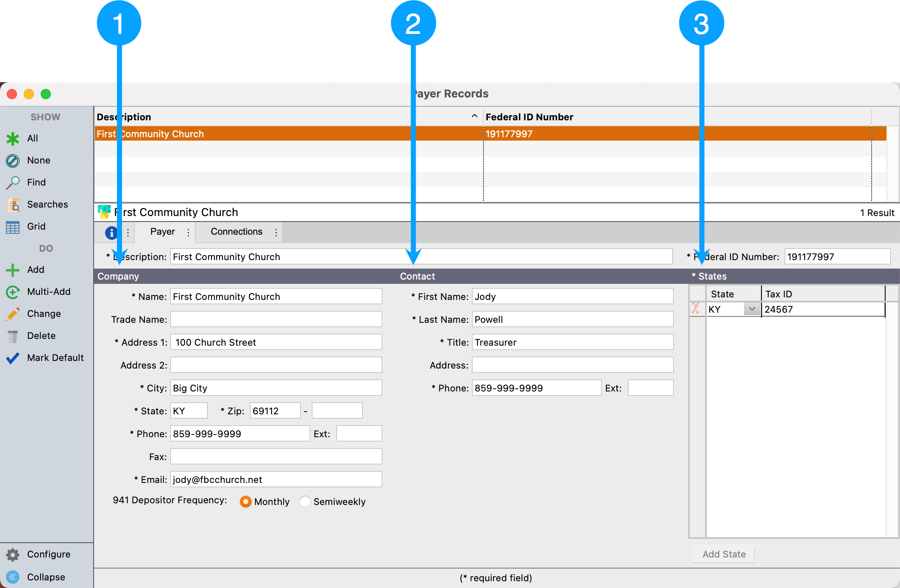Select Semiweekly depositor frequency
Viewport: 900px width, 588px height.
(305, 502)
